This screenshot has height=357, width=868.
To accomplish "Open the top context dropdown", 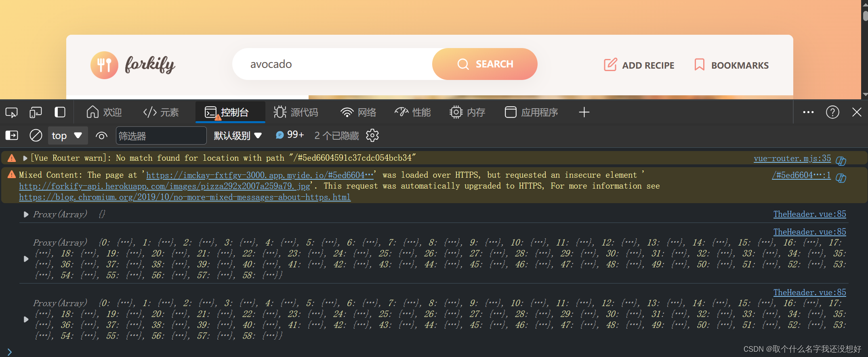I will pyautogui.click(x=67, y=136).
